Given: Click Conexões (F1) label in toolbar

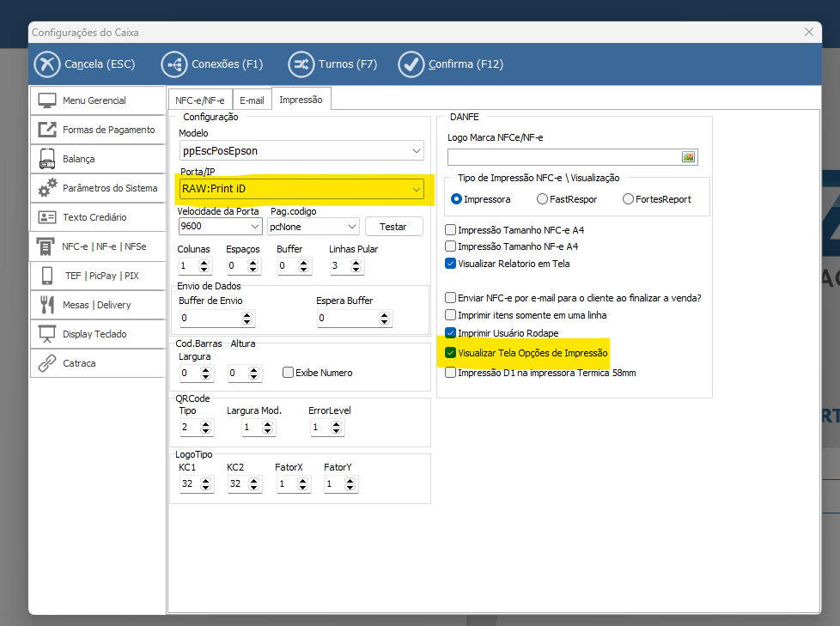Looking at the screenshot, I should [227, 64].
